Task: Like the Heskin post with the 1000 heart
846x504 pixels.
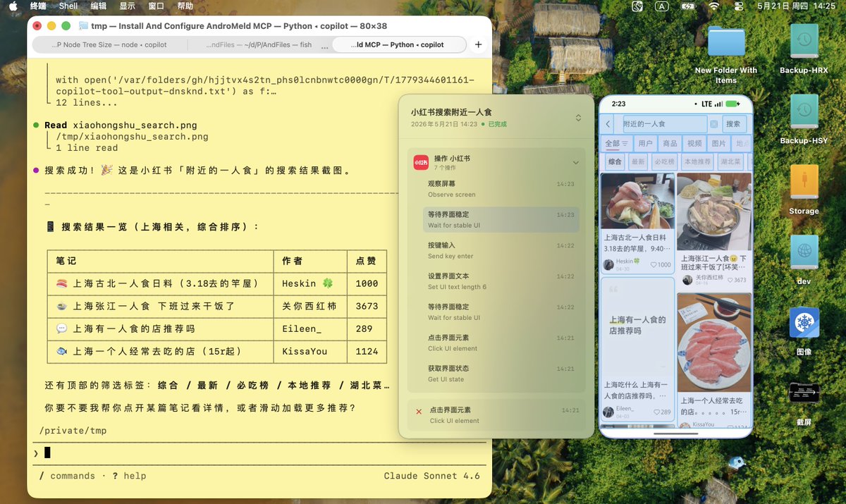Action: point(661,265)
